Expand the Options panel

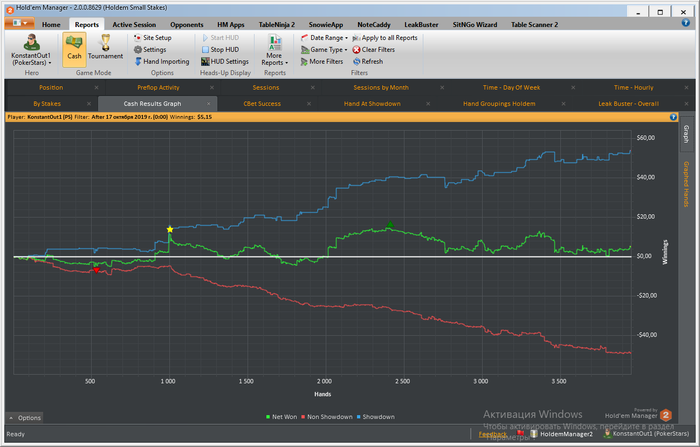[25, 418]
